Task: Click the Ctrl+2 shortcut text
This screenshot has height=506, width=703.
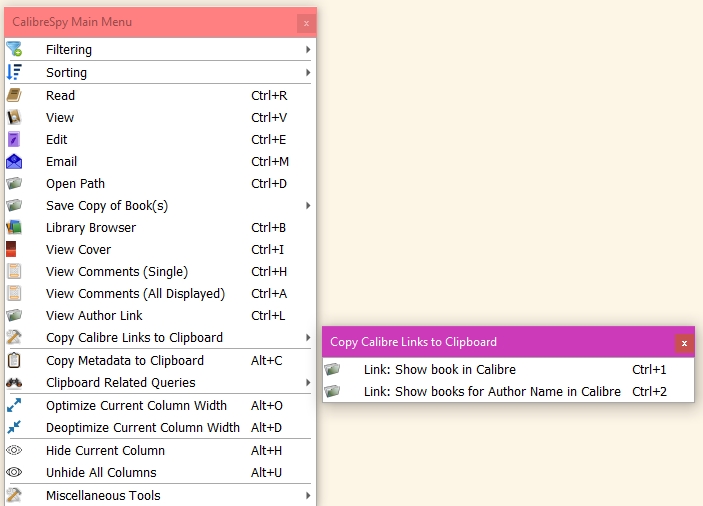Action: [x=649, y=391]
